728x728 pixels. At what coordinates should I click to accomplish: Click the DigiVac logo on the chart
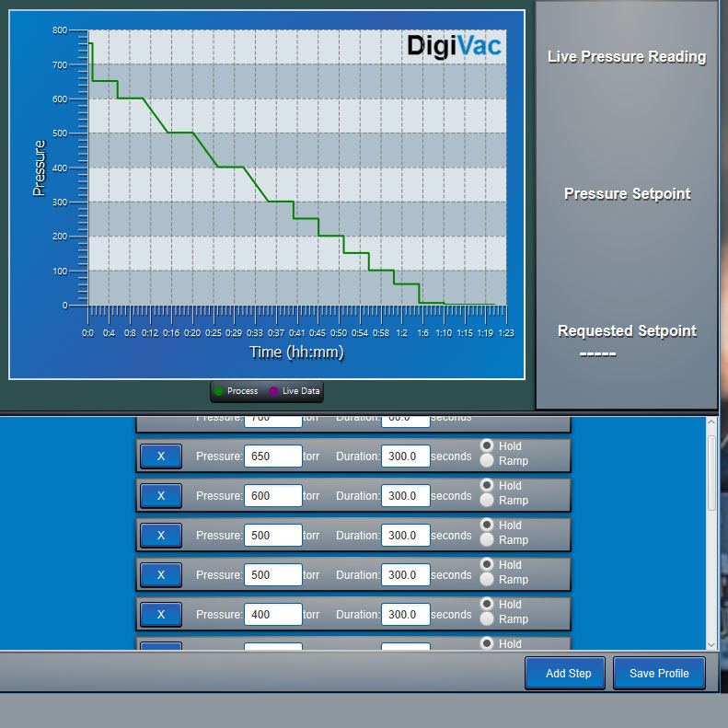(x=455, y=45)
